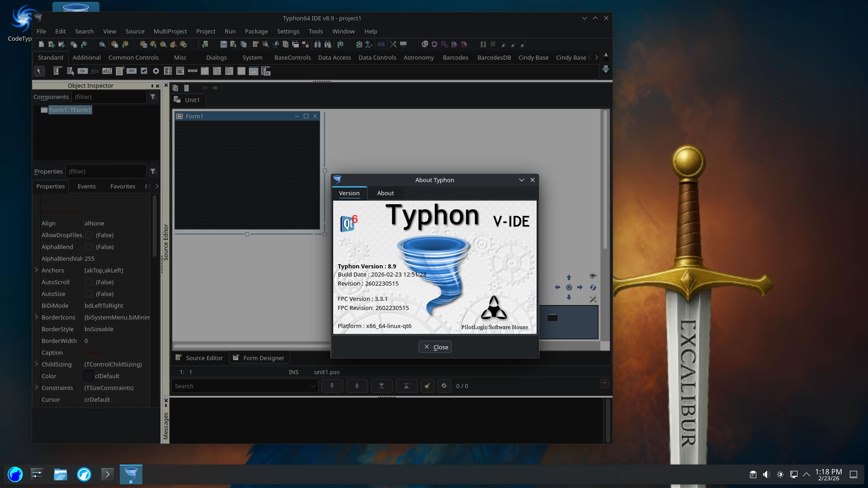Select the TButton Ok palette component

pos(82,71)
